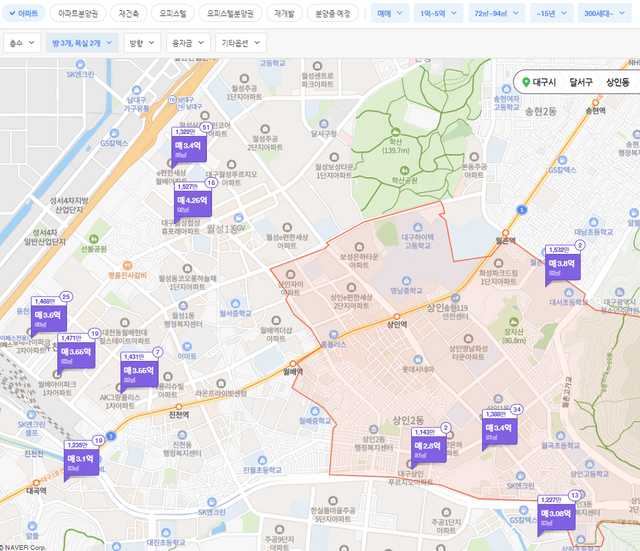Viewport: 640px width, 551px height.
Task: Click the 명륜진사갈비 restaurant icon
Action: click(127, 265)
